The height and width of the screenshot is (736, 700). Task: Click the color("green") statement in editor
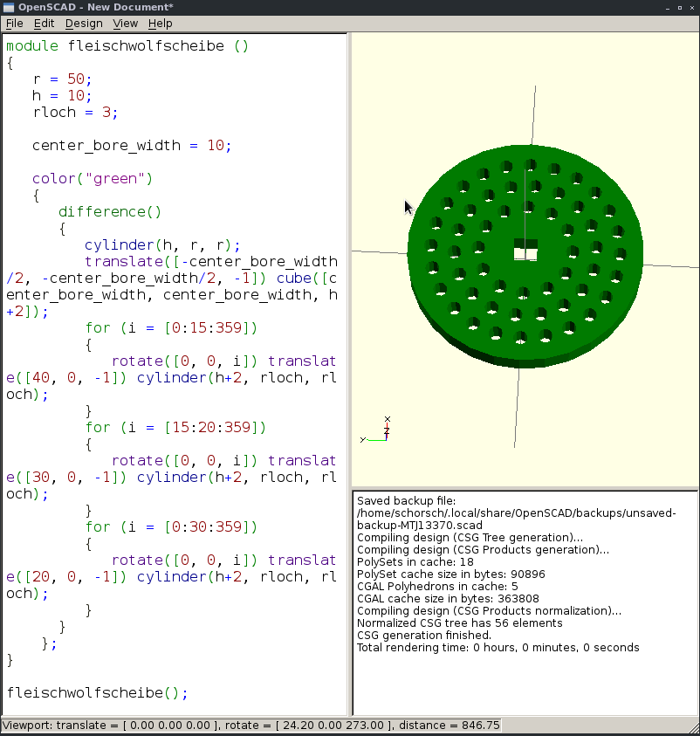click(x=93, y=179)
